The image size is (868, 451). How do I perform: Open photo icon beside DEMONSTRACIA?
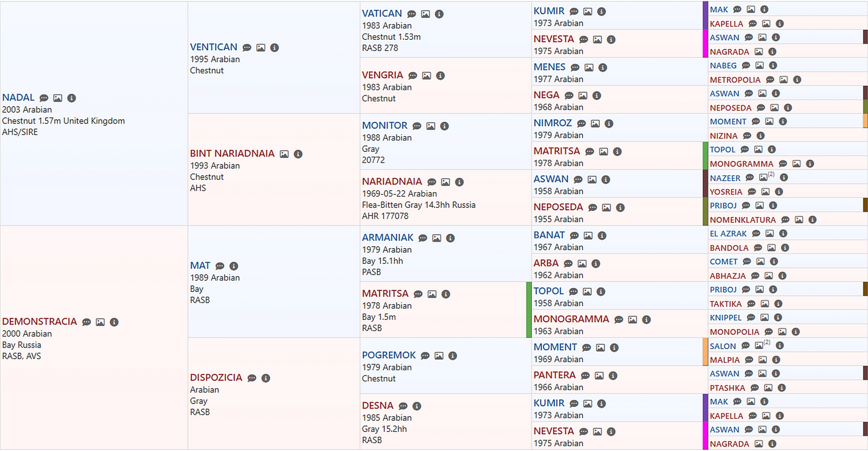100,322
